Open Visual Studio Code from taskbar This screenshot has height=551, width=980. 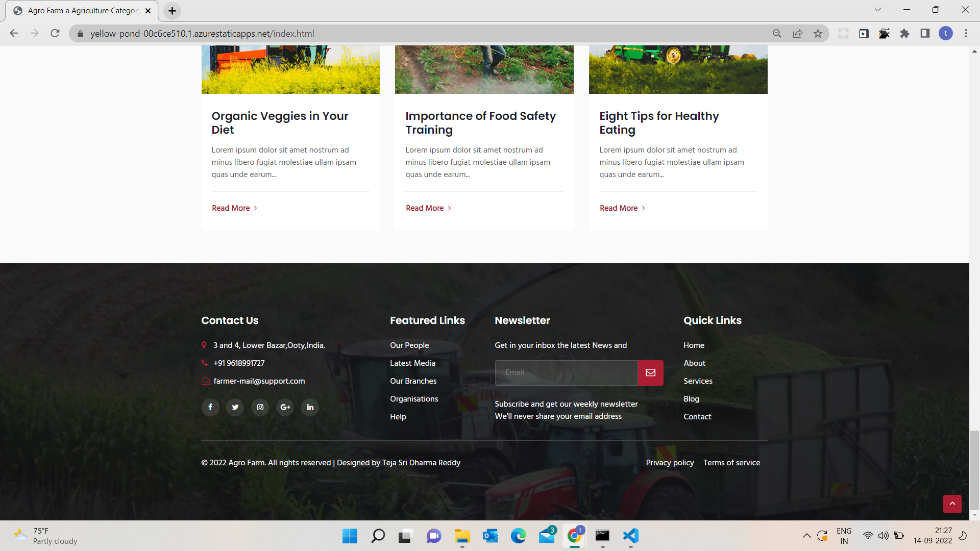(x=631, y=536)
